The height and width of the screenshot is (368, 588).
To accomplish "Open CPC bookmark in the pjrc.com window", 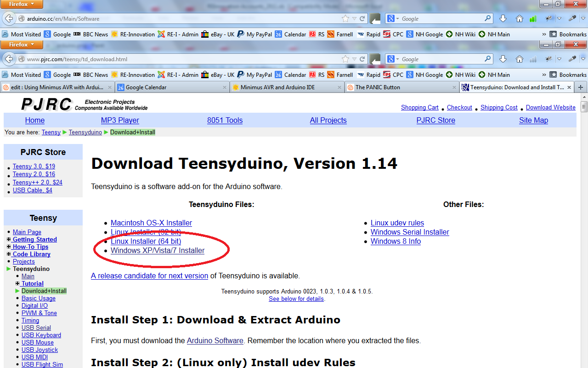I will pyautogui.click(x=393, y=75).
